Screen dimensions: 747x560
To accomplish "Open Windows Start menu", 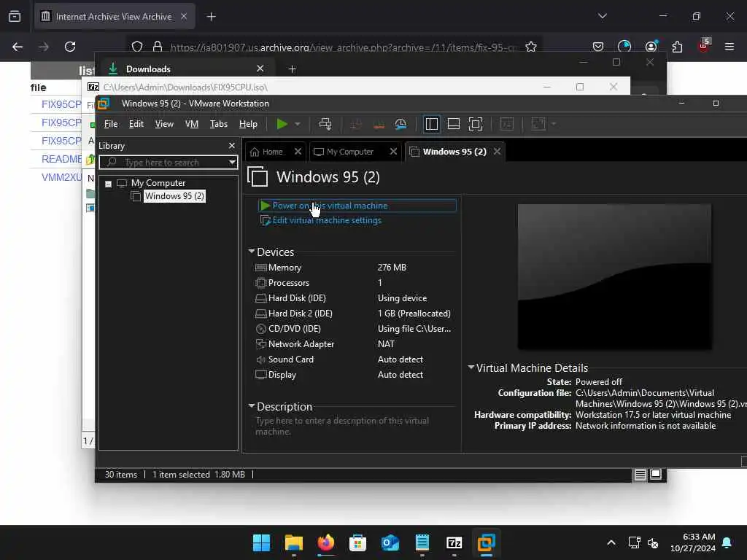I will pos(261,542).
